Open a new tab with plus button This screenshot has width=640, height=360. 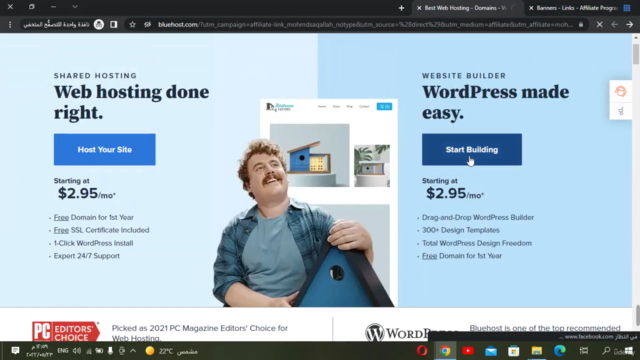(401, 8)
